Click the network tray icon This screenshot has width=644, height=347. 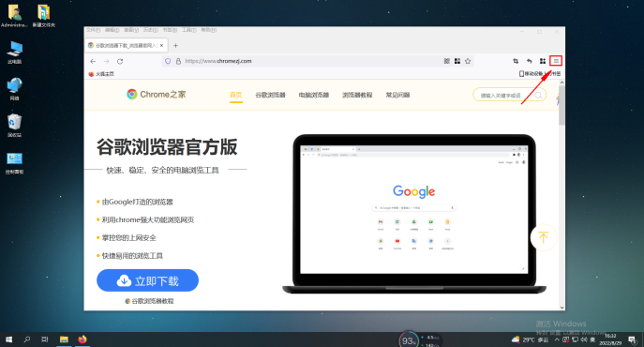pos(575,339)
